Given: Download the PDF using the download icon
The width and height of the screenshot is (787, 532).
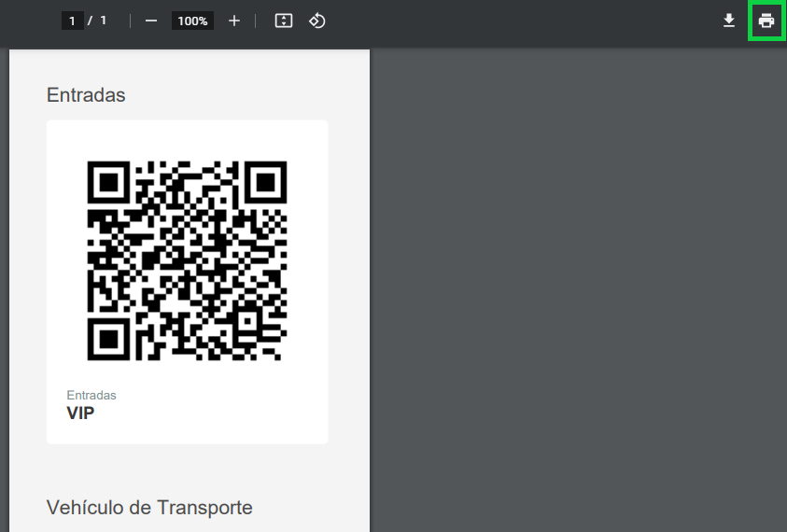Looking at the screenshot, I should (x=729, y=21).
